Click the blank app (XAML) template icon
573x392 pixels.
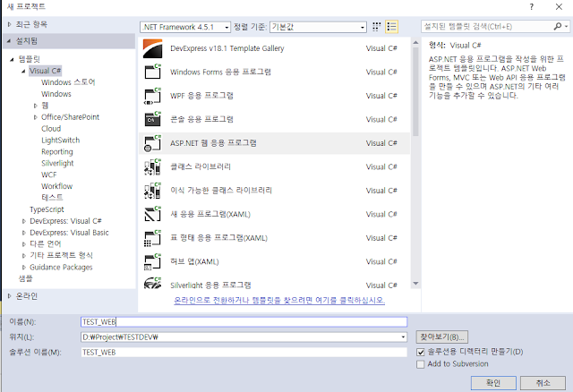[153, 214]
